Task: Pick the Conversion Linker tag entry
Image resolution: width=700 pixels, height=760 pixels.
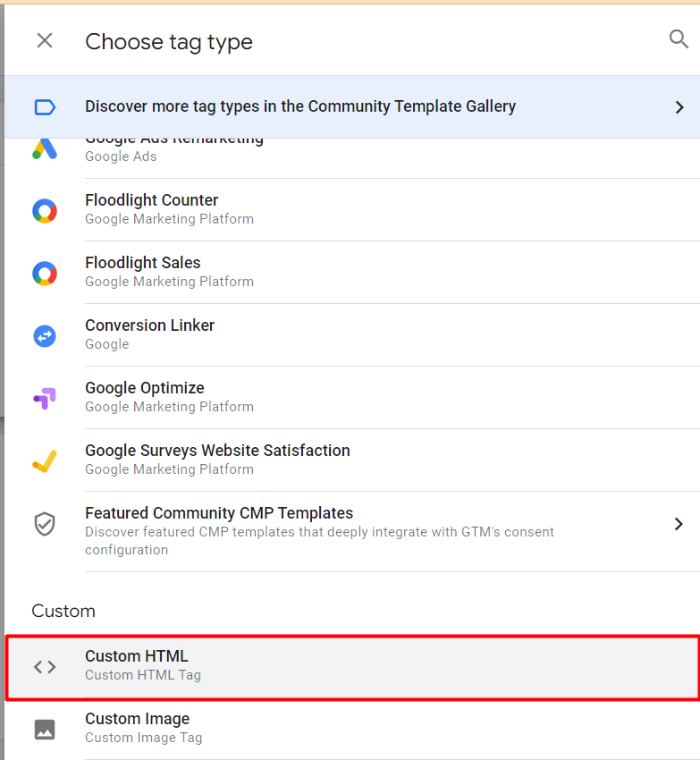Action: coord(352,335)
